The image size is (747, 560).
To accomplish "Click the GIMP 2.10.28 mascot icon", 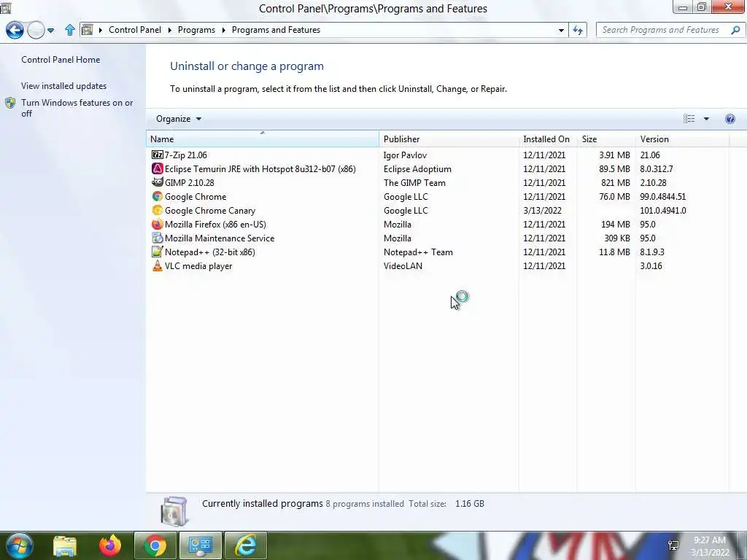I will pyautogui.click(x=158, y=182).
